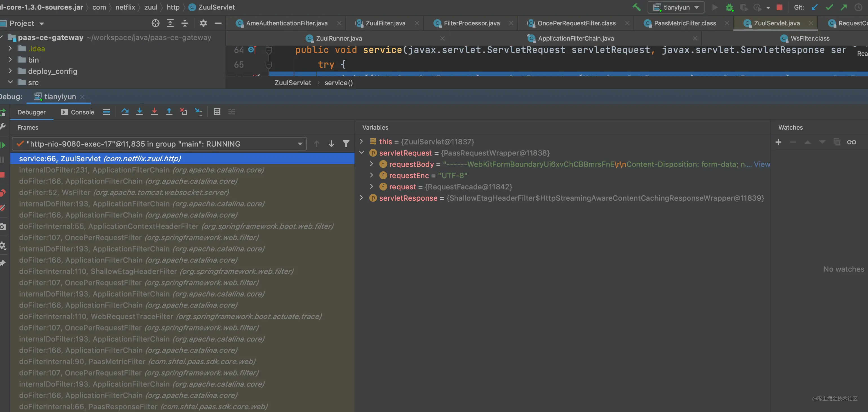Screen dimensions: 868x412
Task: Open Project panel settings gear
Action: 203,23
